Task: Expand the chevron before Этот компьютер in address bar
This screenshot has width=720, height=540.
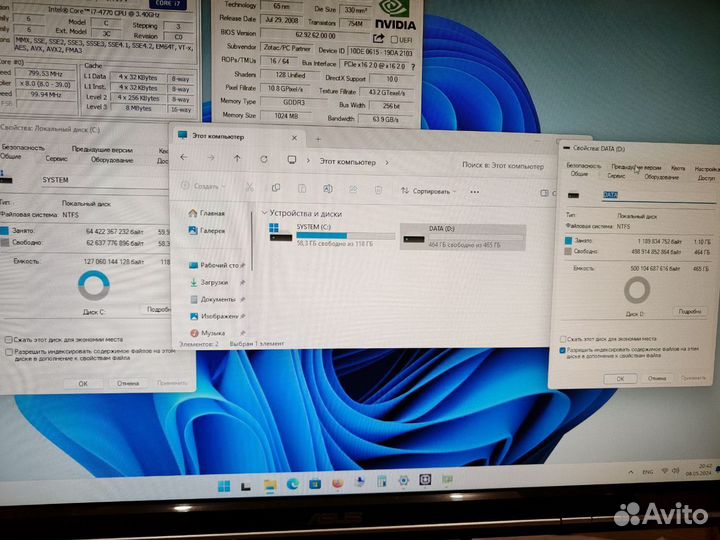Action: [x=308, y=161]
